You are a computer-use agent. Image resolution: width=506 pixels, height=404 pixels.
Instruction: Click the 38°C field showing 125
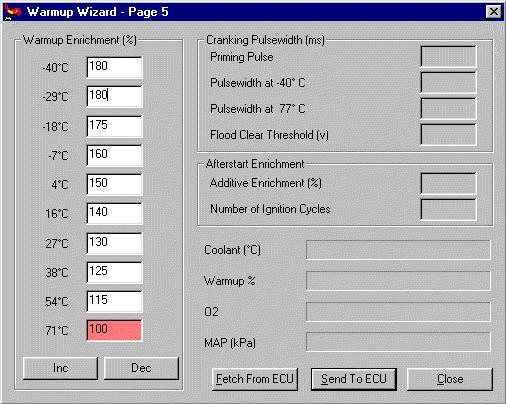(114, 272)
